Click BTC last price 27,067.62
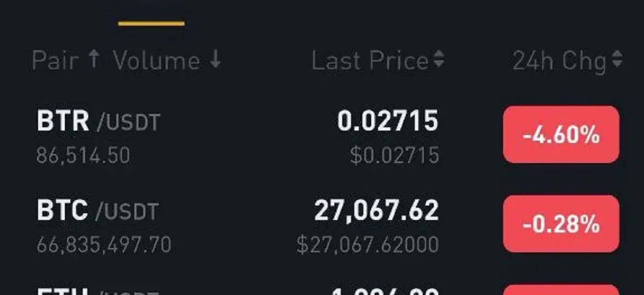 point(376,210)
